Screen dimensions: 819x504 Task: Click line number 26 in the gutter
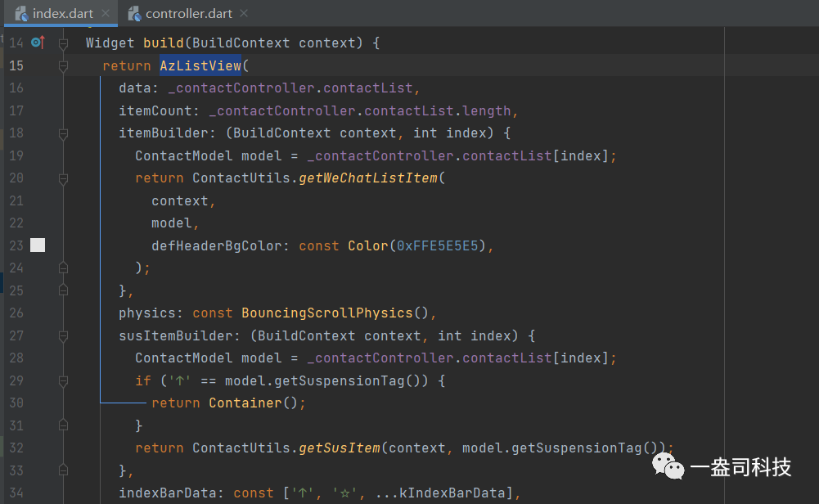pyautogui.click(x=16, y=313)
